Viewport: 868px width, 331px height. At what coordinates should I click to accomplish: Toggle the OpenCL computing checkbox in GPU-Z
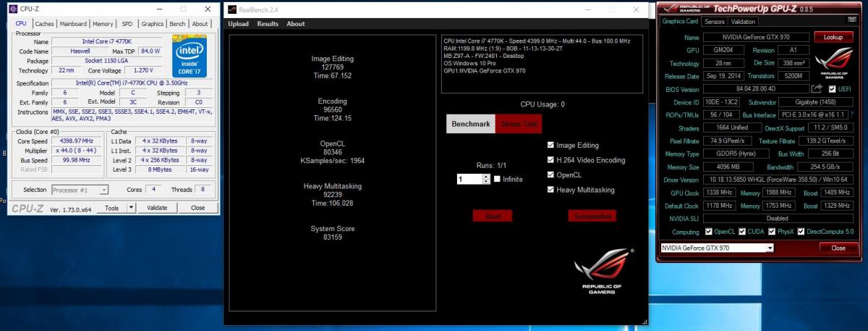coord(708,232)
